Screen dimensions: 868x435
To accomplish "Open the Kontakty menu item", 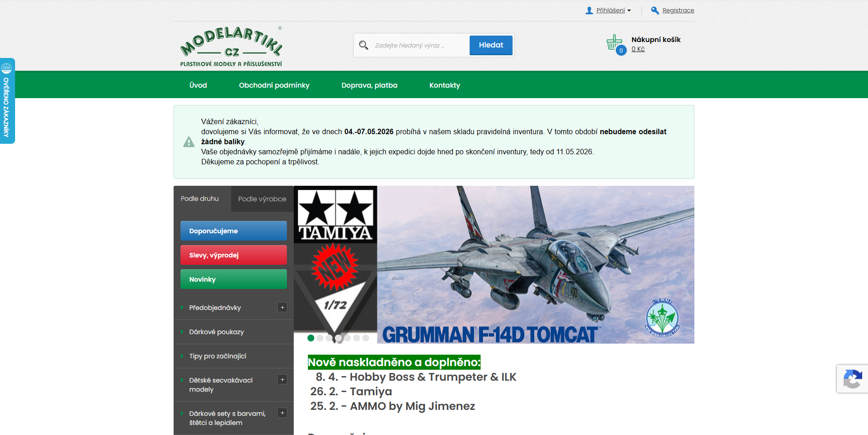I will tap(445, 85).
